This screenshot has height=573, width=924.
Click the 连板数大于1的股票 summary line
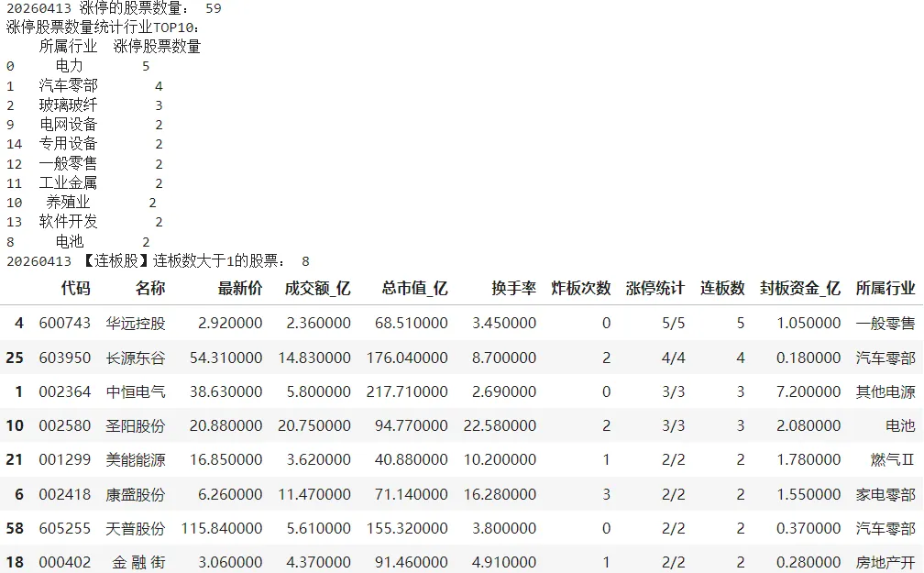pos(158,260)
